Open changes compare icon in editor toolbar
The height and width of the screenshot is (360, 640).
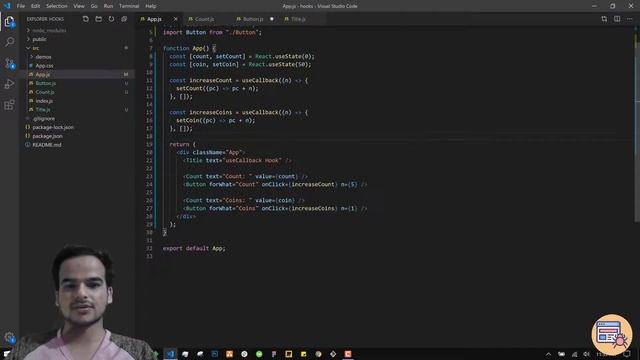[604, 19]
